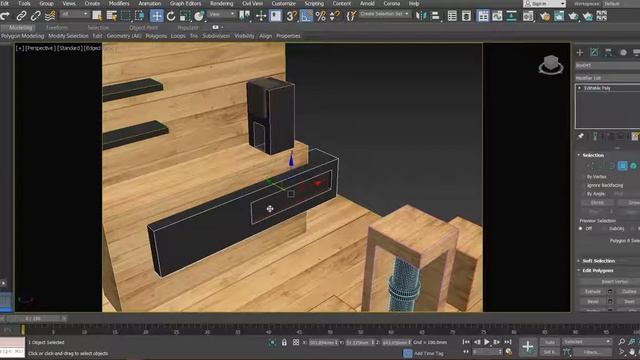Select the Preview Selection Off radio button
The height and width of the screenshot is (360, 640).
[x=581, y=229]
